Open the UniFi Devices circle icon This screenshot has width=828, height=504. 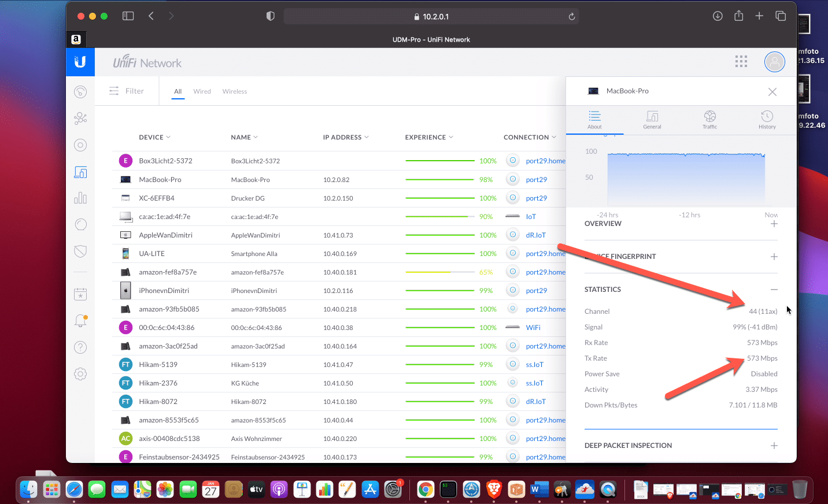[x=80, y=145]
